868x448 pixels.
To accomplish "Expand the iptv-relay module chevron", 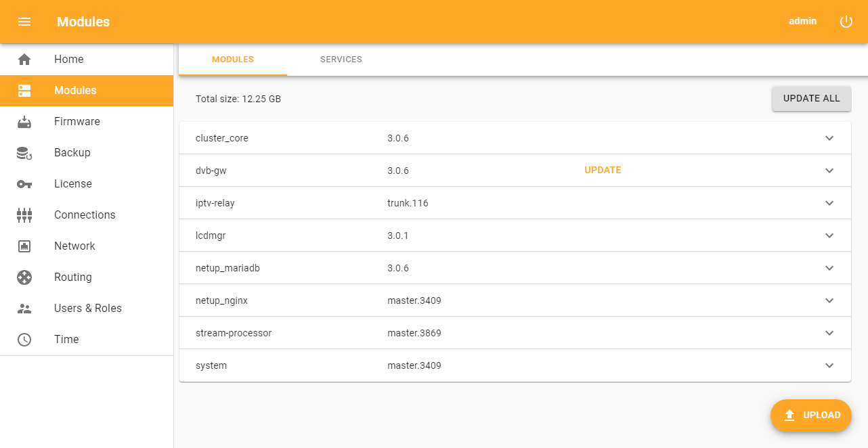I will click(829, 203).
